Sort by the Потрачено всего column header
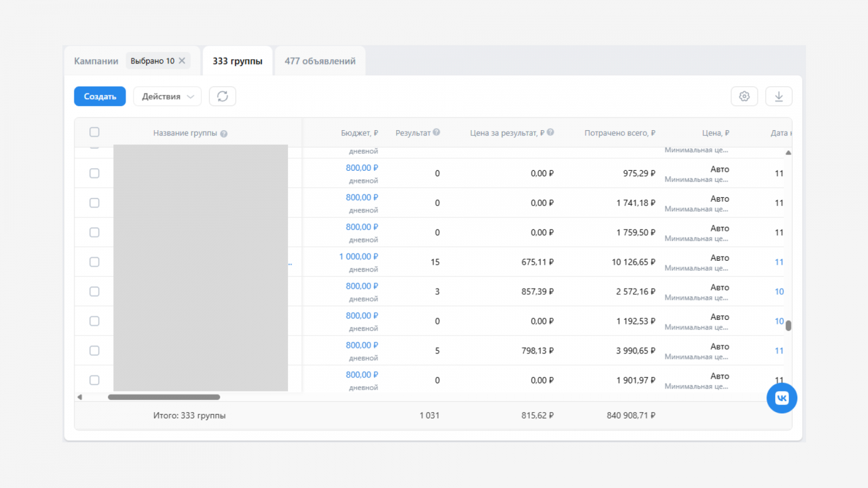 tap(620, 133)
